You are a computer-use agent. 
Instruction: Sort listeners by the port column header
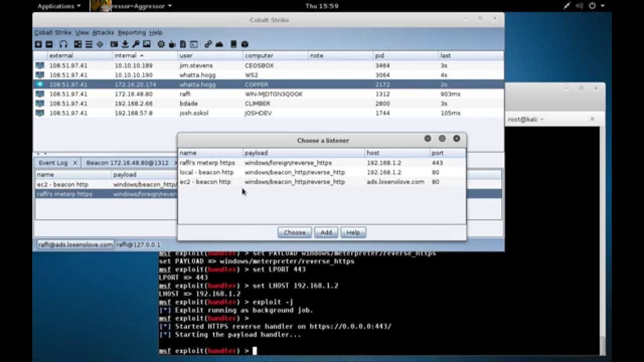click(447, 153)
